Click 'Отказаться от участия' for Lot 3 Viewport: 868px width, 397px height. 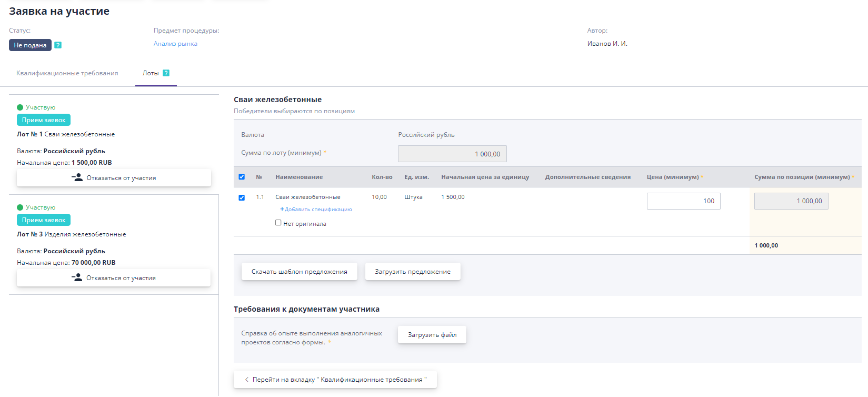(114, 278)
